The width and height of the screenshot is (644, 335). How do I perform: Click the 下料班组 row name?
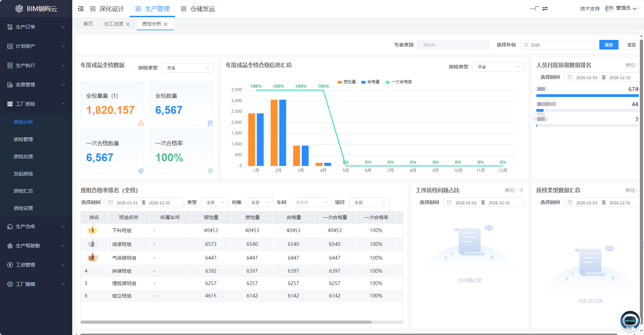122,230
